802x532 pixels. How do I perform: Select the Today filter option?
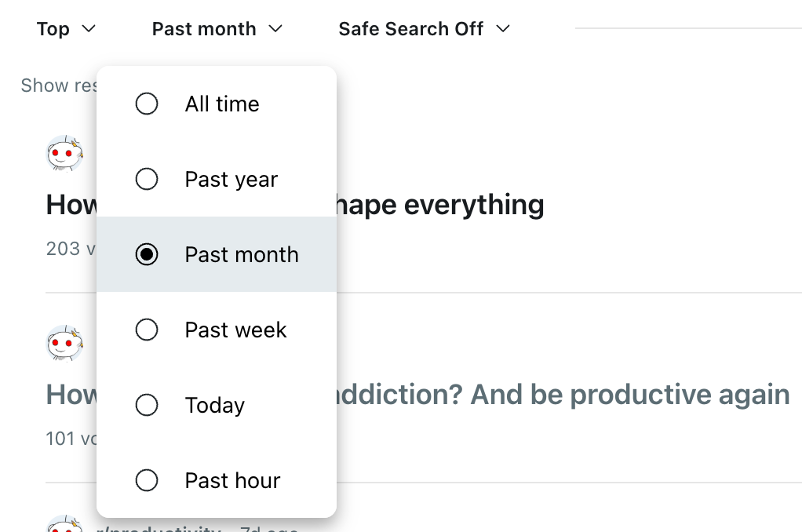pyautogui.click(x=147, y=405)
